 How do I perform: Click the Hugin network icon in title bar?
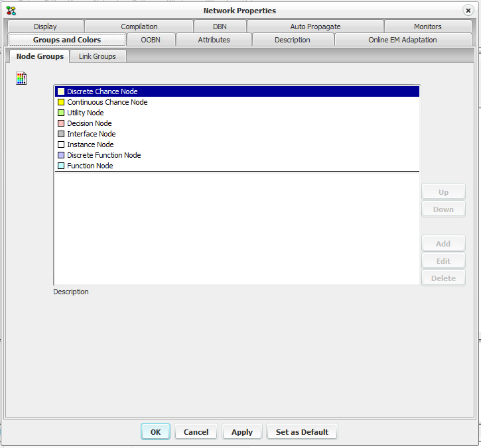(11, 11)
